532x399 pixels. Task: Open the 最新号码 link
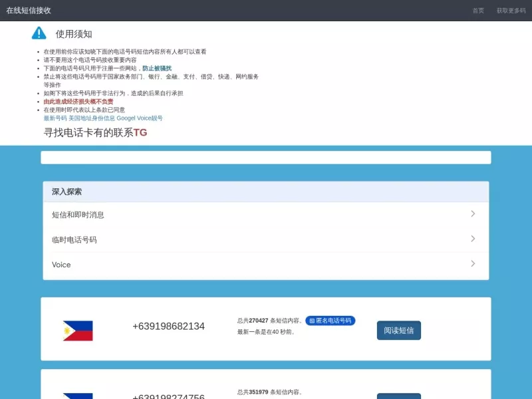[55, 118]
